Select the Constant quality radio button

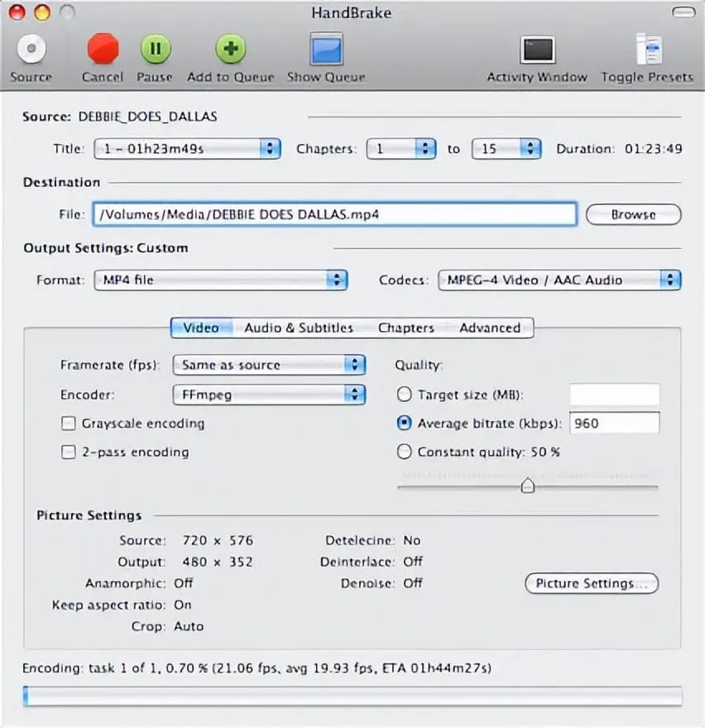pyautogui.click(x=405, y=452)
